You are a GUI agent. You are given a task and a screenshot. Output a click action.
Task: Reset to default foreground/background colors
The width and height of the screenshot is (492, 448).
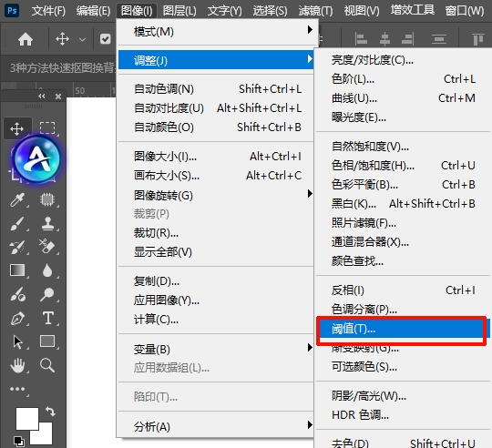[x=19, y=442]
